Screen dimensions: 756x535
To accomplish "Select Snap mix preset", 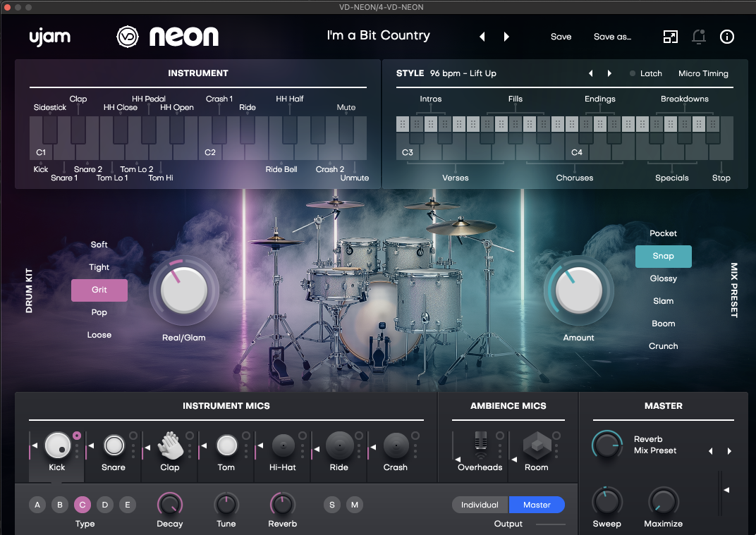I will point(664,257).
